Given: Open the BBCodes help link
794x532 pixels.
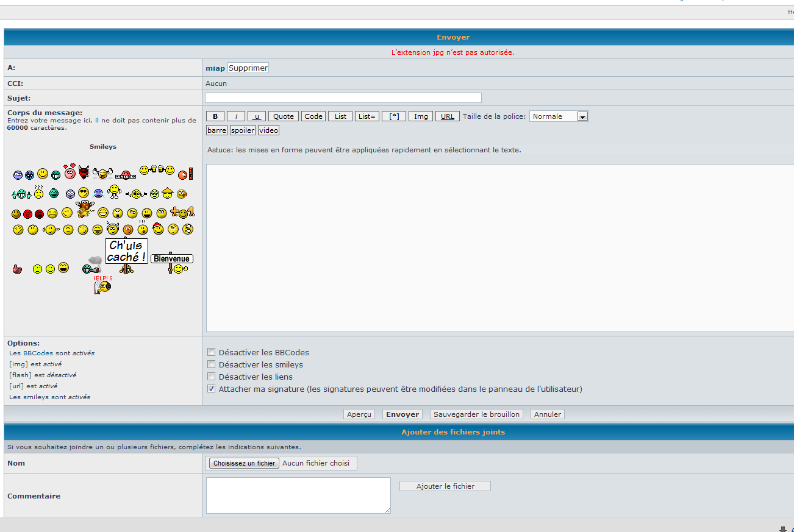Looking at the screenshot, I should pyautogui.click(x=38, y=353).
